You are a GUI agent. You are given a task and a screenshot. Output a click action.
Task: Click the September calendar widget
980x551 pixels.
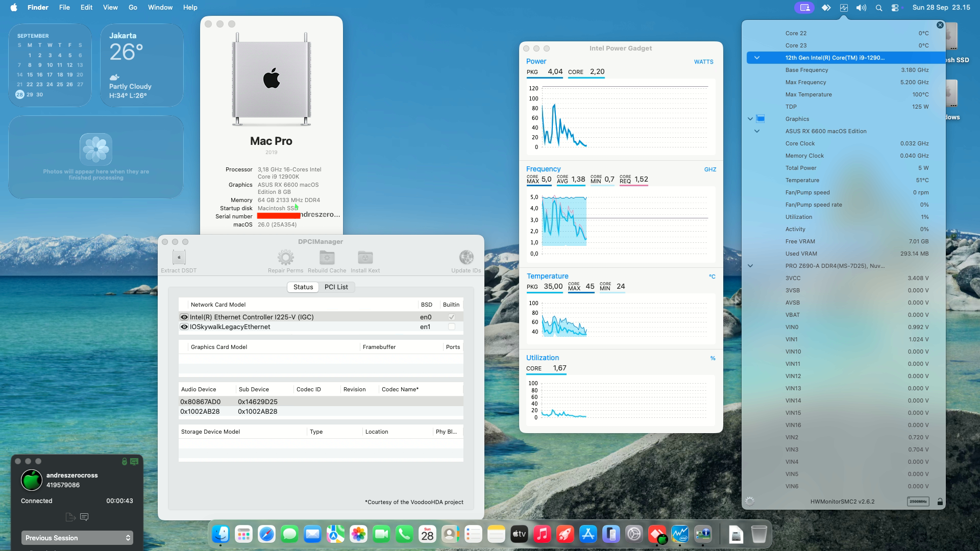click(50, 65)
